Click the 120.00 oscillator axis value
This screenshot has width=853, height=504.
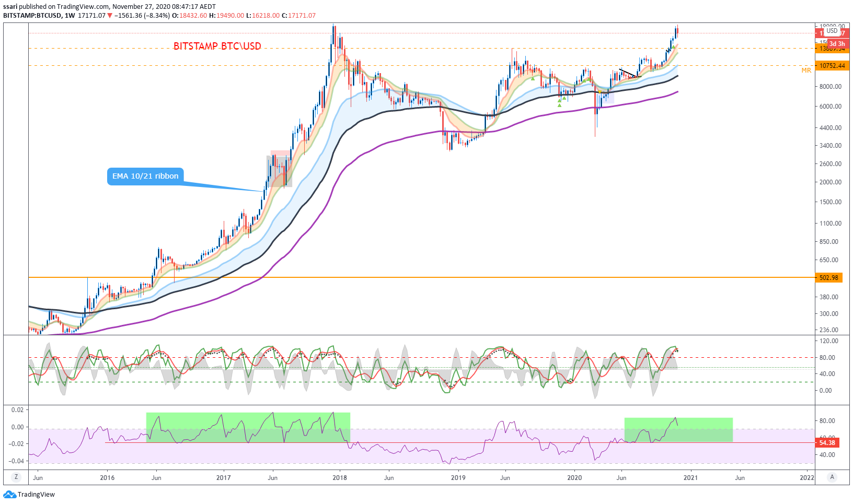(x=829, y=341)
